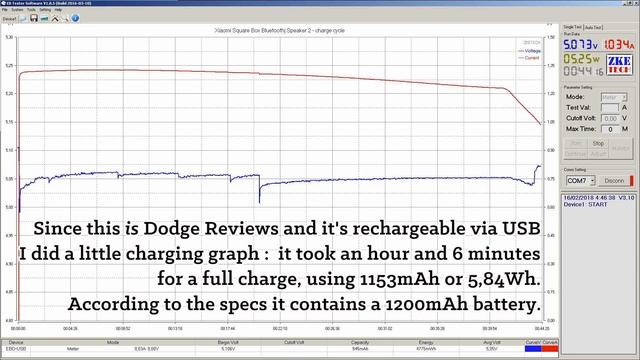Click the EBD-USB device cell
The image size is (640, 360).
point(16,349)
